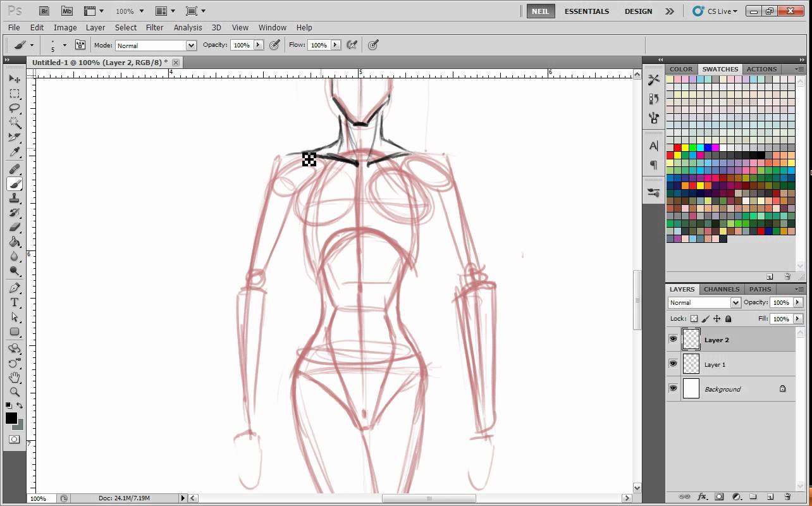Open the layer blend mode dropdown
This screenshot has width=812, height=506.
pos(703,302)
